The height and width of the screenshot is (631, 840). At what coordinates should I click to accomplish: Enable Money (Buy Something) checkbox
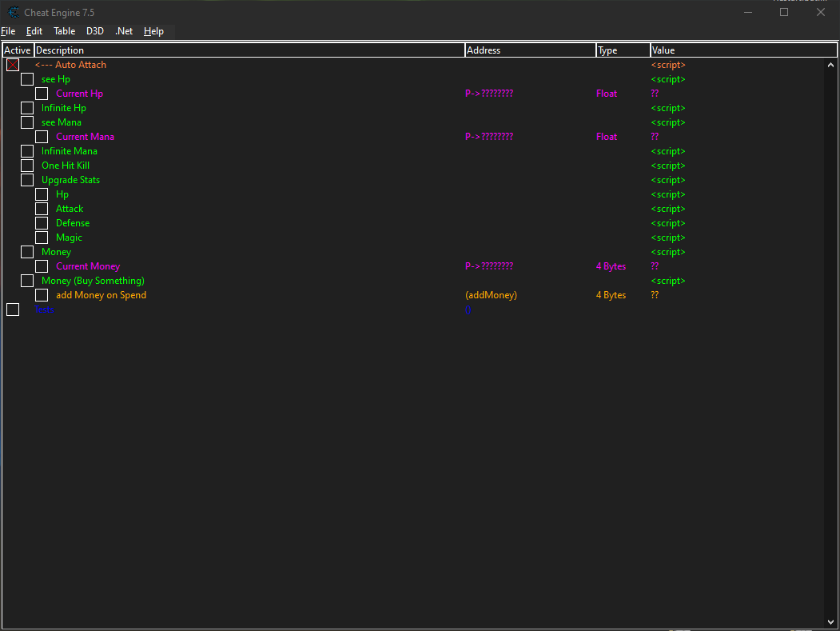pos(27,281)
